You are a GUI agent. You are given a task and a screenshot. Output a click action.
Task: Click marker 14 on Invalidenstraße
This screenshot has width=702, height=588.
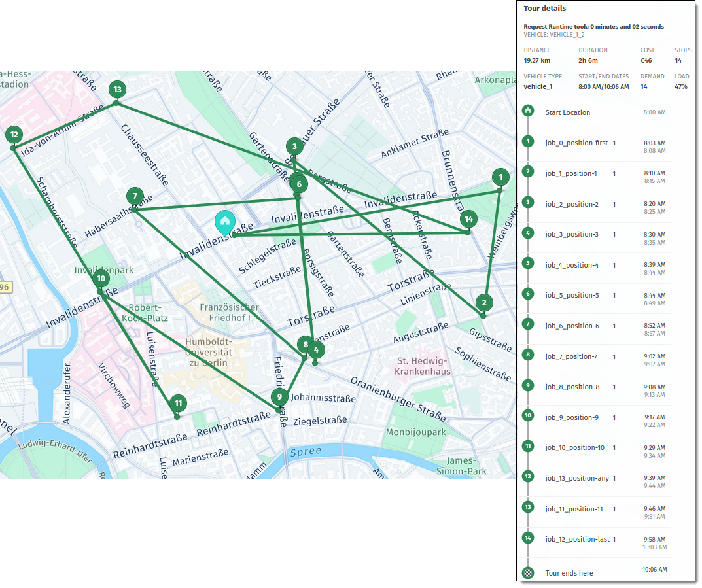[468, 220]
